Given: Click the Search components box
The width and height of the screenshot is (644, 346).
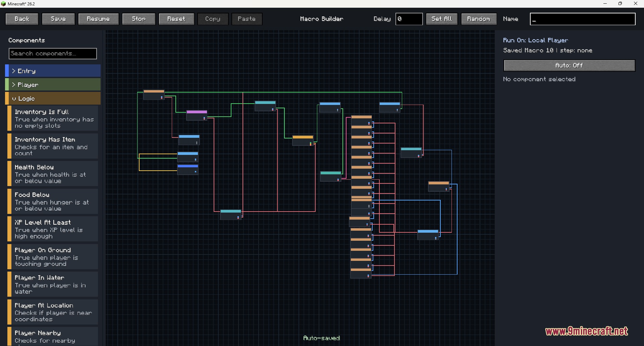Looking at the screenshot, I should tap(53, 54).
